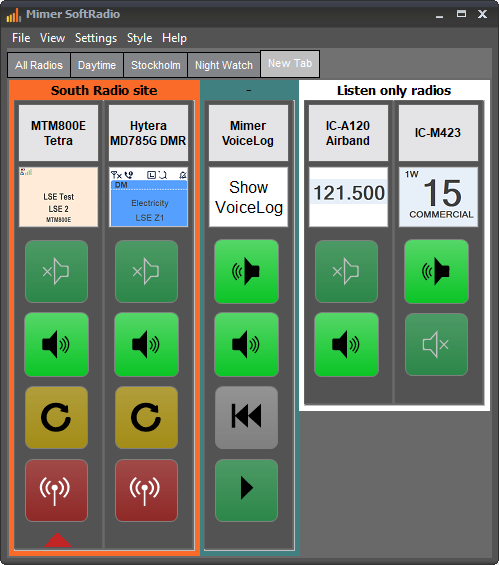Click the IC-M423 channel 15 display
Screen dimensions: 499x565
coord(438,197)
